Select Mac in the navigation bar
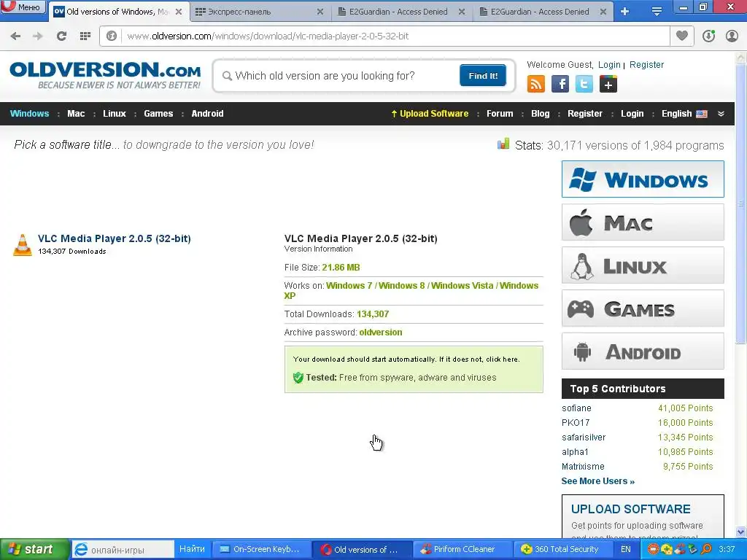 [x=76, y=113]
